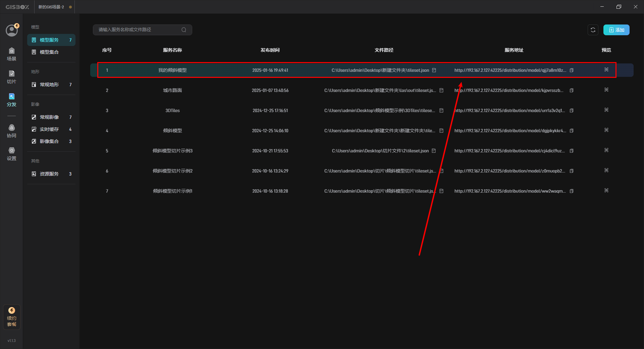Copy service address of 城市路面
Viewport: 644px width, 349px height.
[x=572, y=90]
